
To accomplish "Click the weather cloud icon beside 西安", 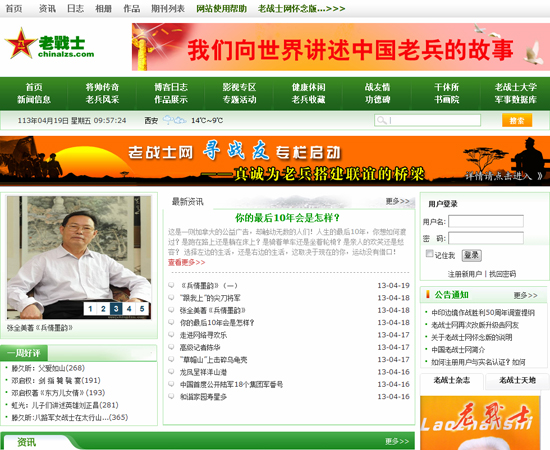I will tap(174, 120).
